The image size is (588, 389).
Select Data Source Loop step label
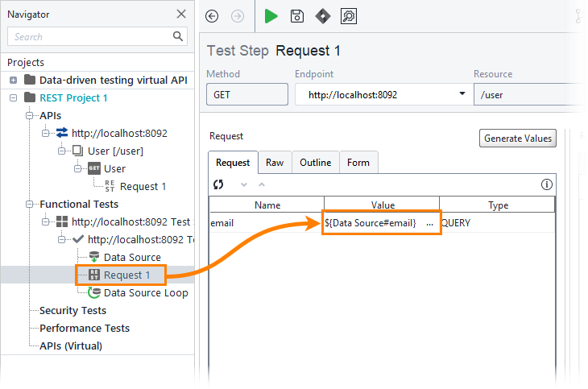pyautogui.click(x=146, y=292)
